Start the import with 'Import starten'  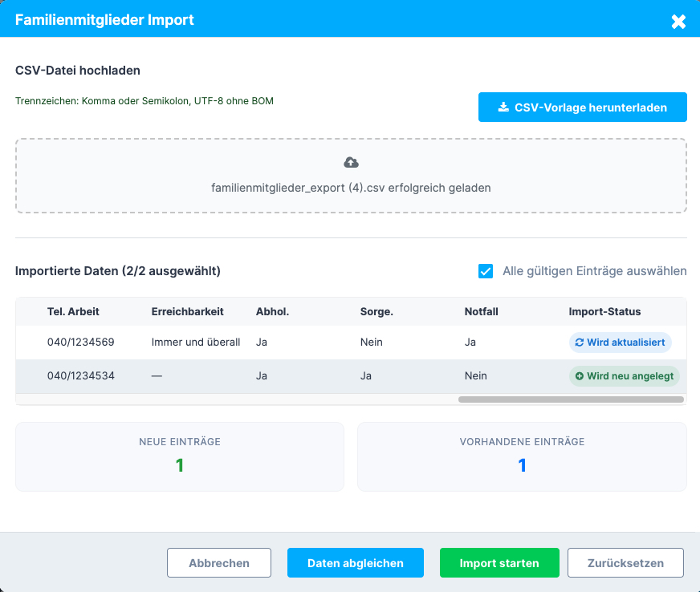pos(499,563)
